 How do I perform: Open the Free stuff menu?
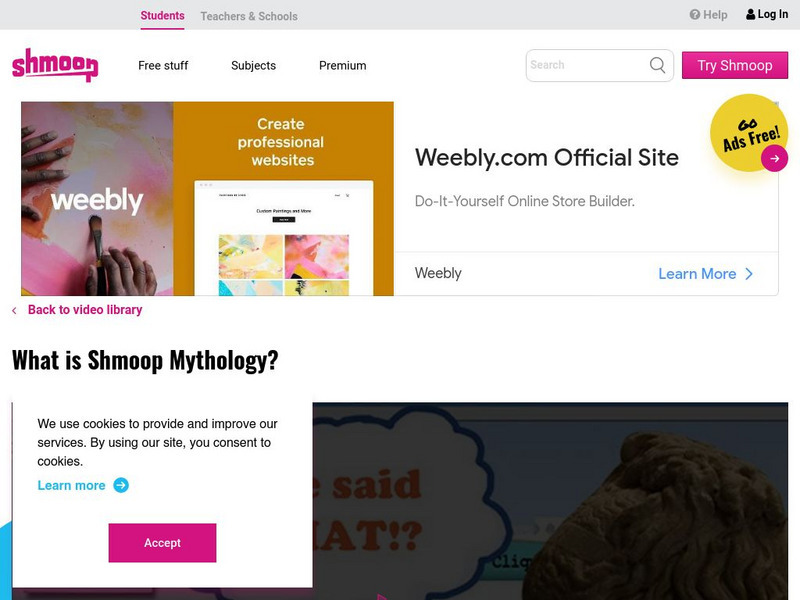click(x=163, y=65)
